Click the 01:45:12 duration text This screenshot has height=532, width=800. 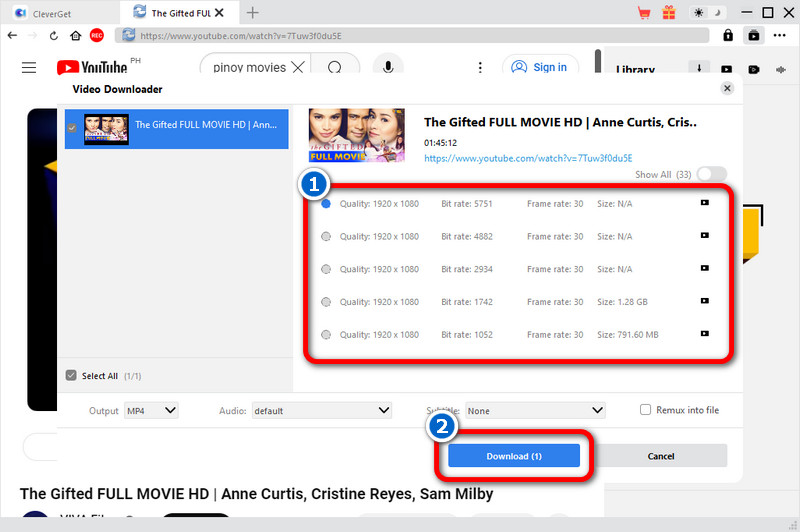pos(440,143)
